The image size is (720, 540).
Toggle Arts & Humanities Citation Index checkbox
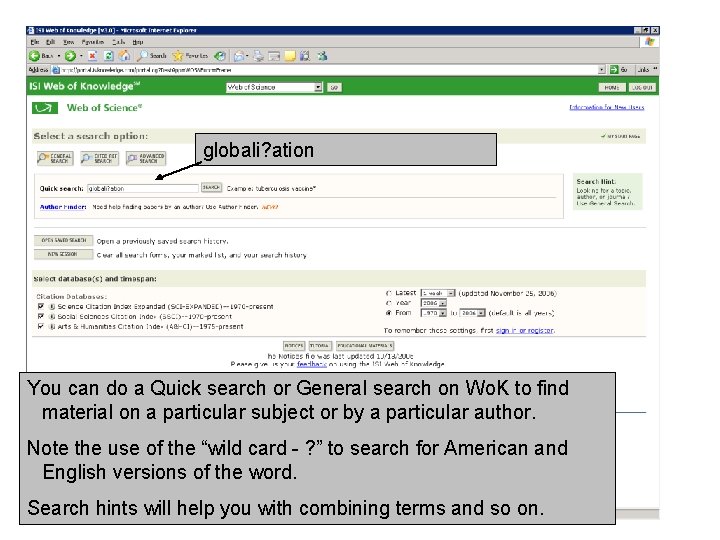[x=41, y=326]
